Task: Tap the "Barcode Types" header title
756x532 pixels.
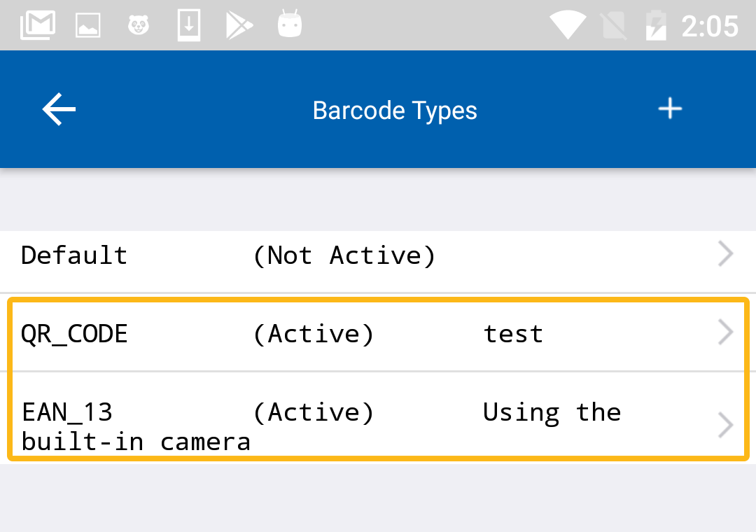Action: pos(395,111)
